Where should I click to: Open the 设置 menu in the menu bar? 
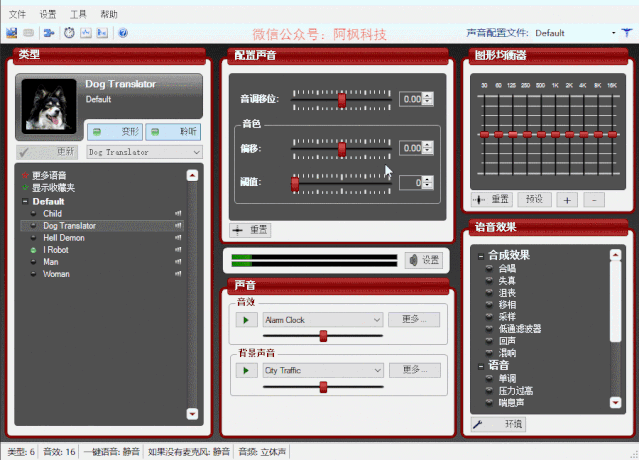[48, 14]
